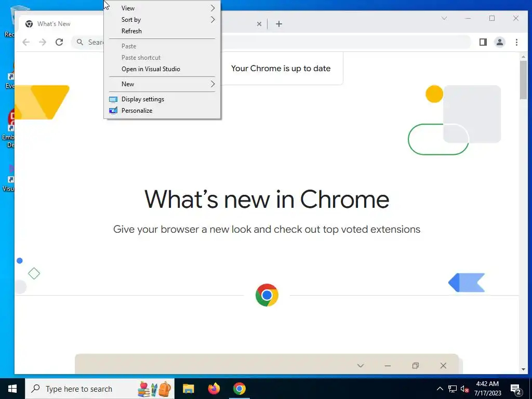Click Chrome's forward arrow
The width and height of the screenshot is (532, 399).
click(x=43, y=42)
